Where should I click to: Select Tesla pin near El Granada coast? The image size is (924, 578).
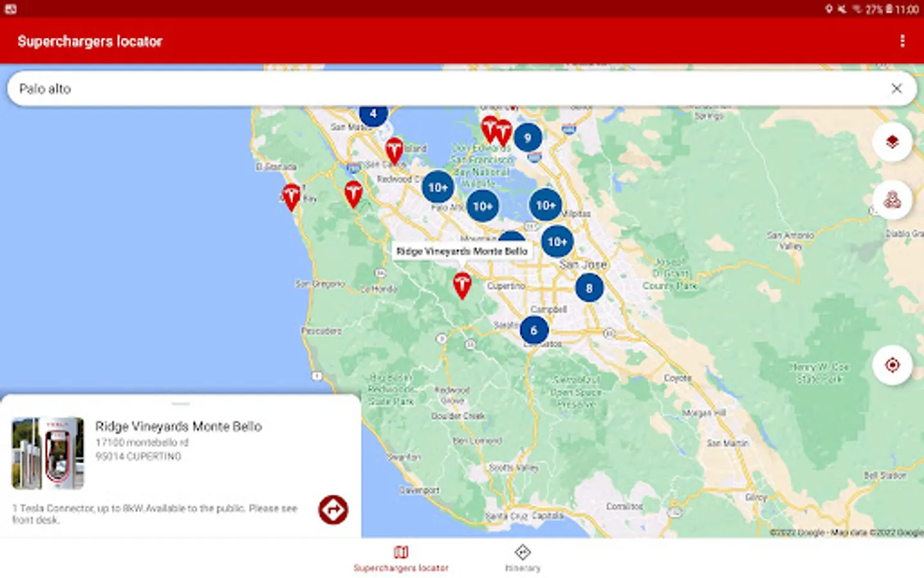point(291,197)
